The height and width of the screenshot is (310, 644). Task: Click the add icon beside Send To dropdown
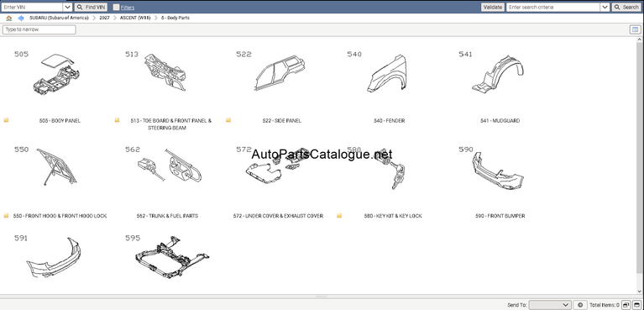(x=580, y=305)
